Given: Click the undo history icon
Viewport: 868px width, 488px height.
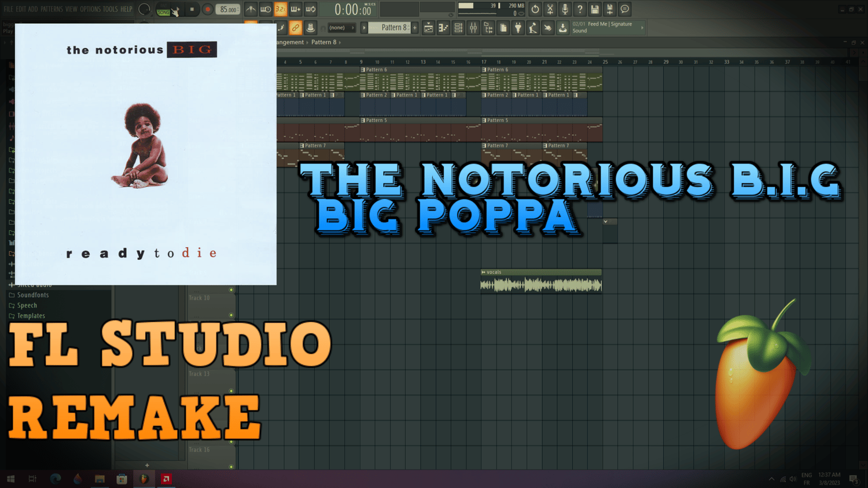Looking at the screenshot, I should click(x=535, y=9).
